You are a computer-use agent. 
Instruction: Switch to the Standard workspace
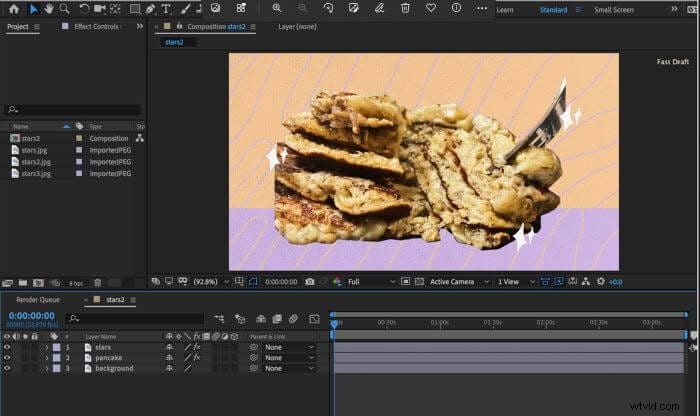(554, 9)
